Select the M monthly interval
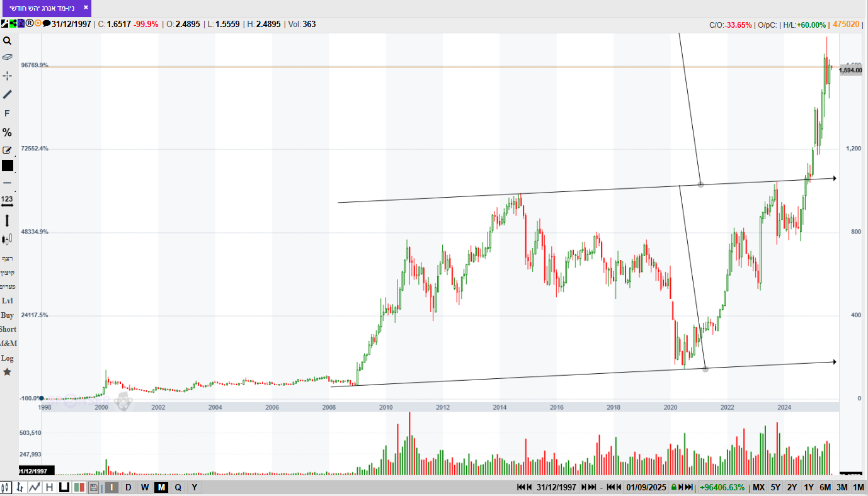 point(161,487)
